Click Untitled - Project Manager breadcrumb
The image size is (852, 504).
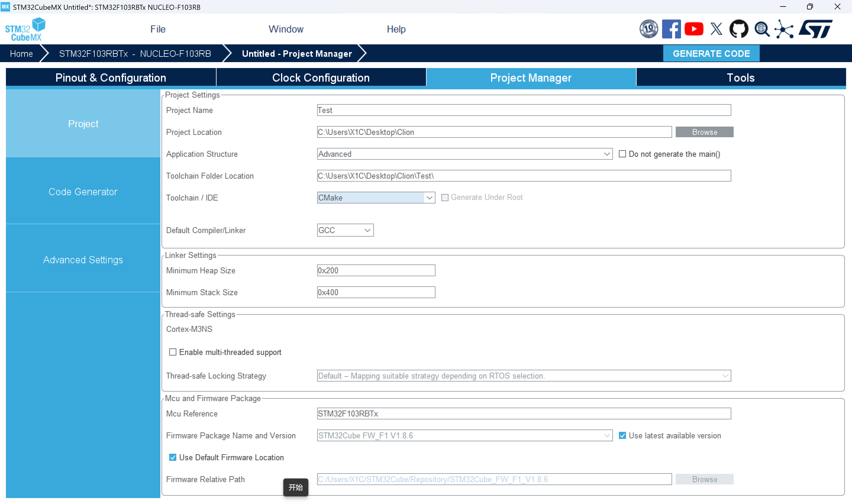click(x=297, y=53)
